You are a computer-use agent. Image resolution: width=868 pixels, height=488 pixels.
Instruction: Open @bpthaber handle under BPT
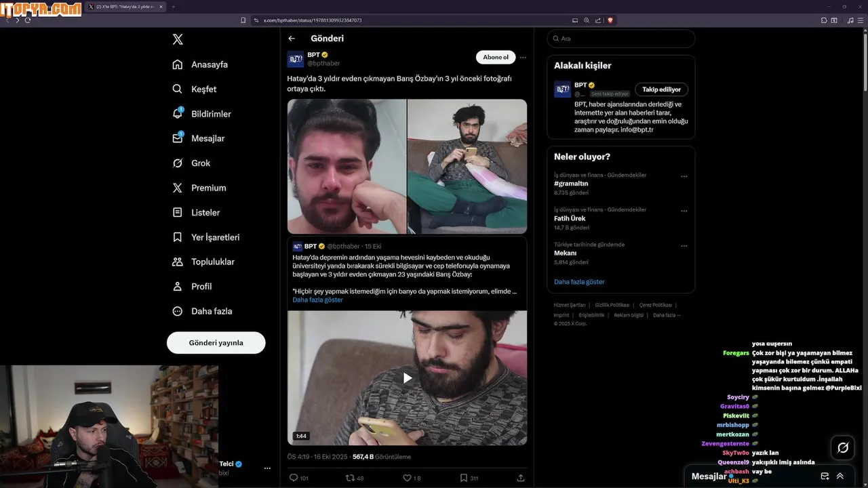323,63
